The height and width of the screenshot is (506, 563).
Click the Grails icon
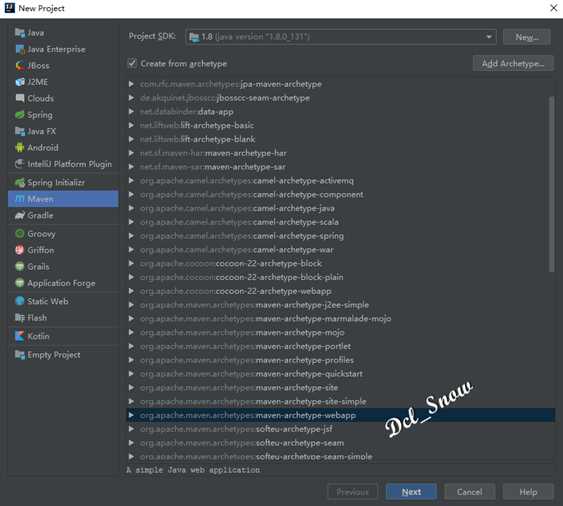pyautogui.click(x=20, y=267)
